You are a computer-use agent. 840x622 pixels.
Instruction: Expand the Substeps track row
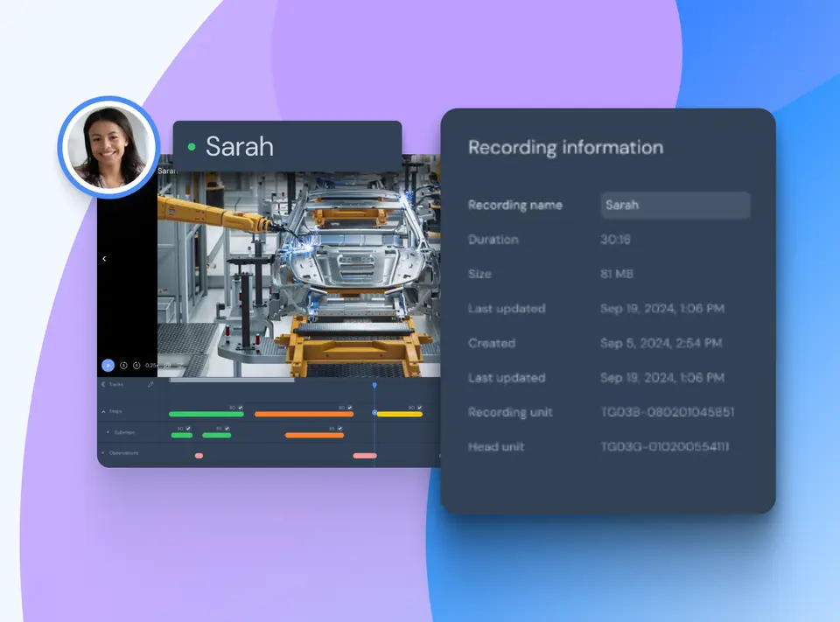pos(108,432)
